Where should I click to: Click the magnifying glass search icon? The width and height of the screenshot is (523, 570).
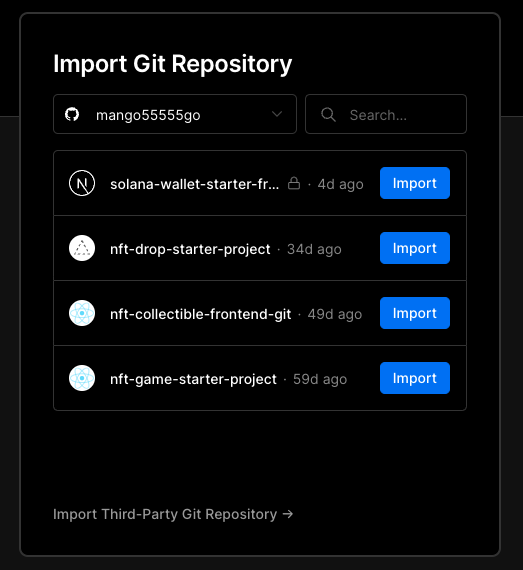pos(328,115)
